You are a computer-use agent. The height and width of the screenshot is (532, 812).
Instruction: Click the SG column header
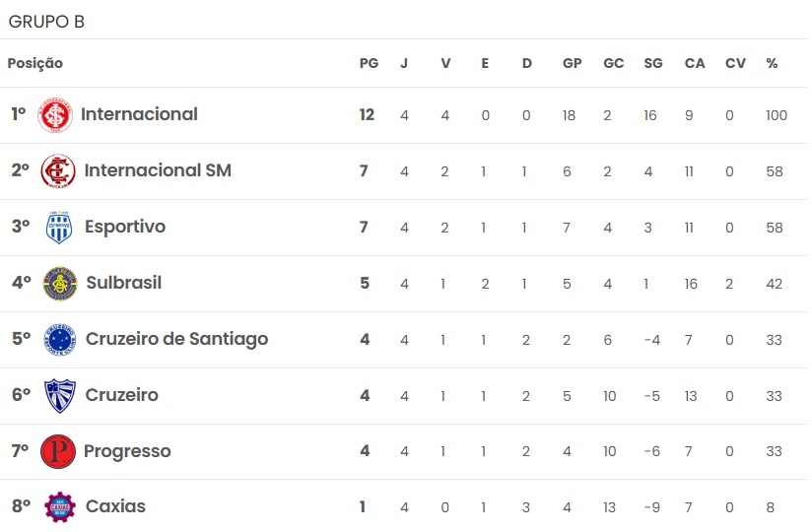653,63
